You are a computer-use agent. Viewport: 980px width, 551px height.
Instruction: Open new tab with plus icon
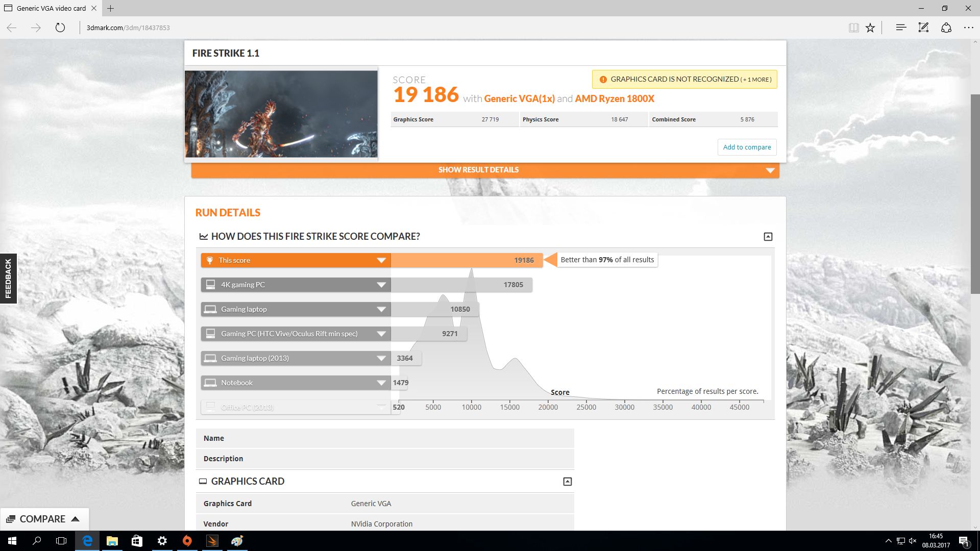[x=110, y=8]
